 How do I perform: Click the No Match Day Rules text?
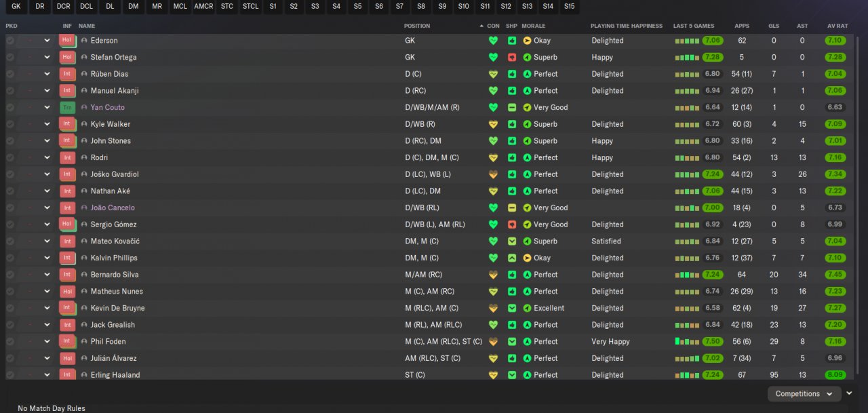coord(52,408)
